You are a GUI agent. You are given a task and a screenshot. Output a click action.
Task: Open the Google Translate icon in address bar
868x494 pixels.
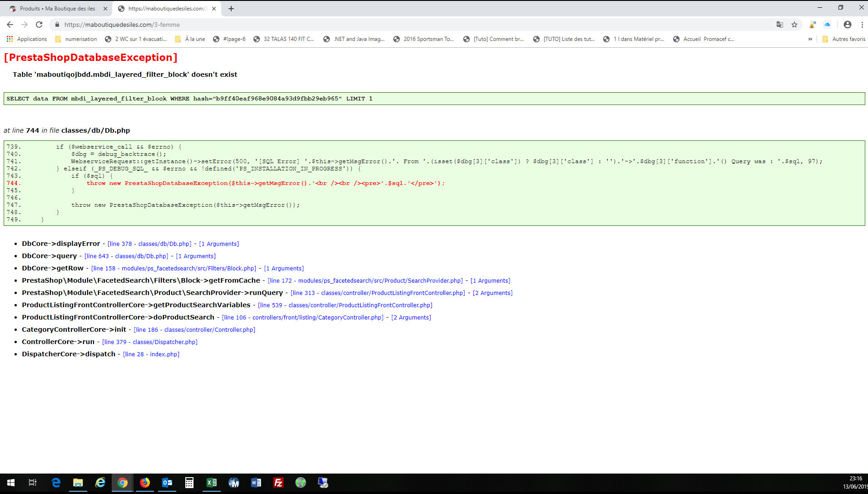[x=780, y=25]
